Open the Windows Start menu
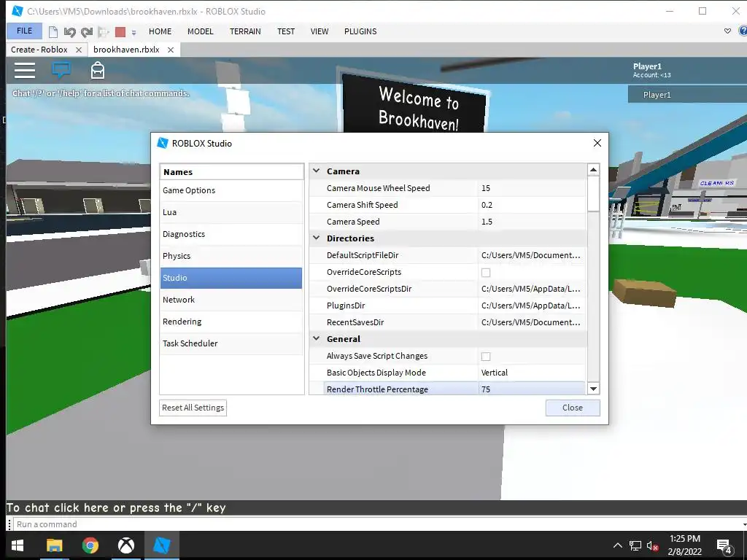 18,545
